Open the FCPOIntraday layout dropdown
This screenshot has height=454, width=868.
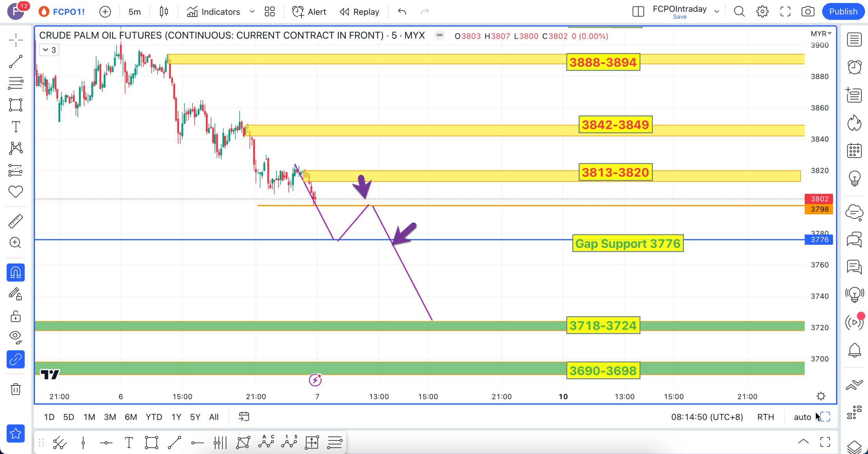pyautogui.click(x=716, y=11)
